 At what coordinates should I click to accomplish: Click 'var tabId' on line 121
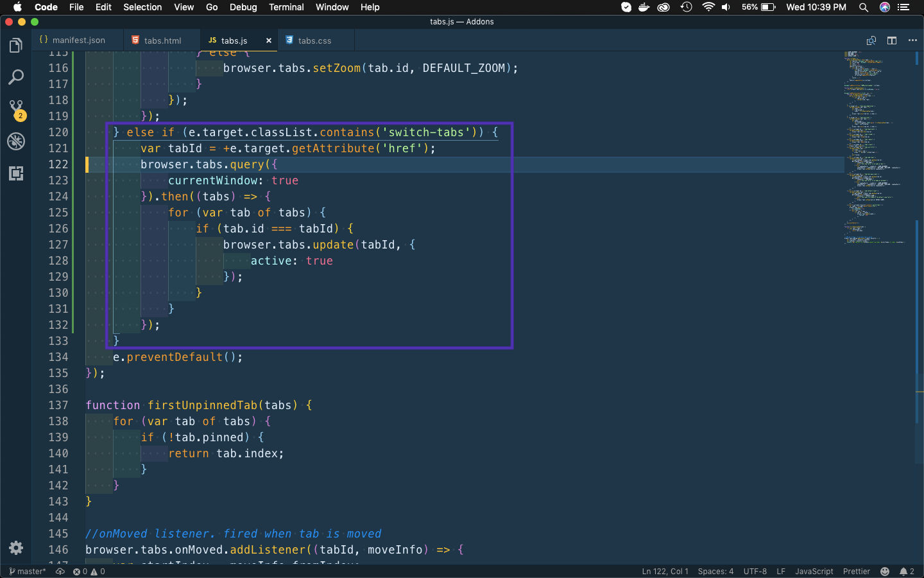(171, 148)
